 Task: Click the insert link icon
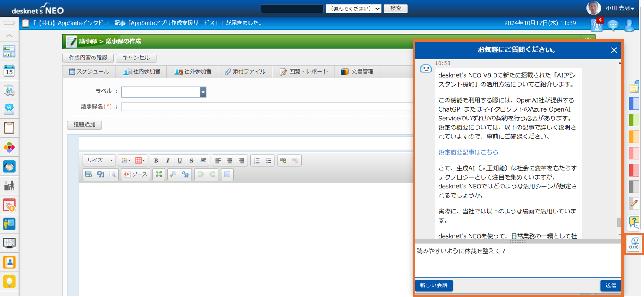[x=283, y=161]
